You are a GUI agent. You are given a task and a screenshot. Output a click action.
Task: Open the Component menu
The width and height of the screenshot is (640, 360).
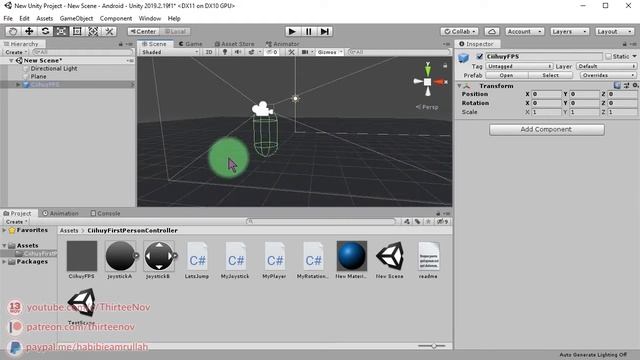[x=116, y=18]
